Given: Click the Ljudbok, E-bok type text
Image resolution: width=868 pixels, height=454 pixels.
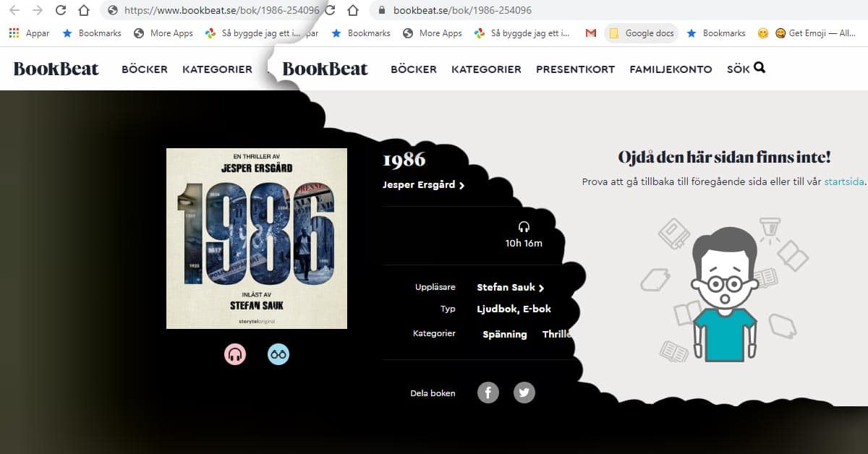Looking at the screenshot, I should (x=514, y=309).
